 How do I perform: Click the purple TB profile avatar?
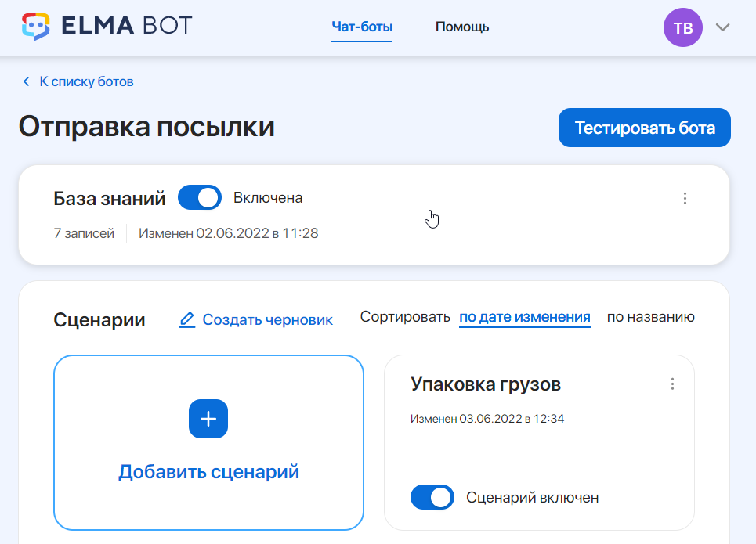683,27
